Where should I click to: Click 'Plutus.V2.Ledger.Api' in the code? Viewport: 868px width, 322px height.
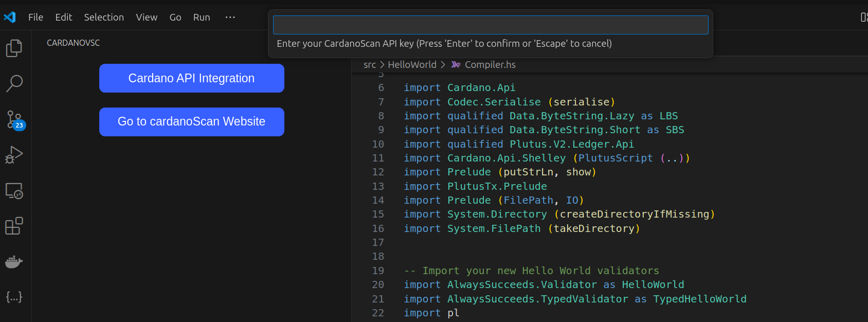coord(572,145)
